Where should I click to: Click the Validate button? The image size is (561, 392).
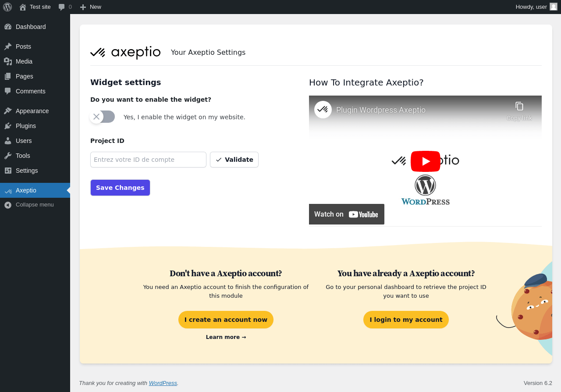tap(234, 160)
